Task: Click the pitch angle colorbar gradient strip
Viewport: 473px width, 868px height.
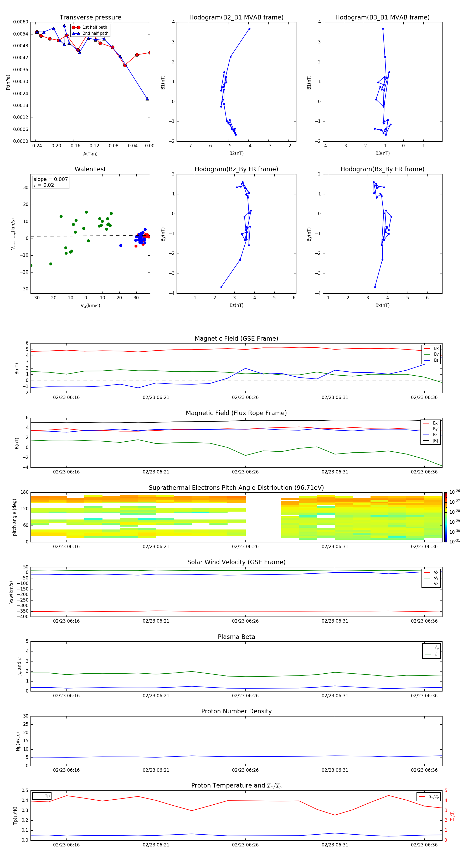Action: 446,517
